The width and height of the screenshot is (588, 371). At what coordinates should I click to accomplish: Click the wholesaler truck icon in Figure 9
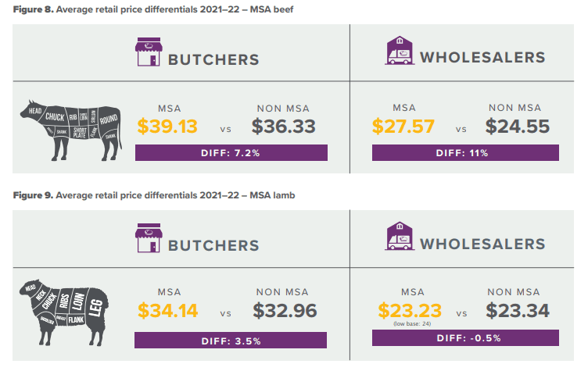(x=400, y=236)
